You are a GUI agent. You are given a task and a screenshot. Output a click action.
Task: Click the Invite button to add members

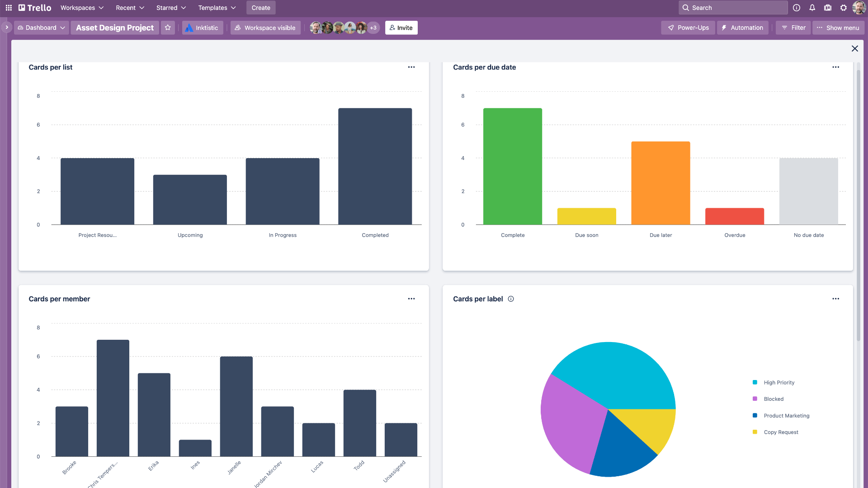402,28
